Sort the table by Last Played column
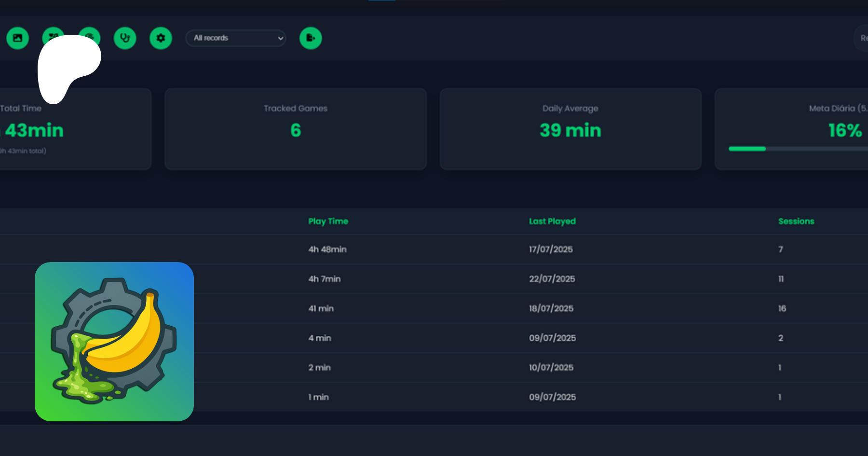This screenshot has height=456, width=868. tap(552, 221)
